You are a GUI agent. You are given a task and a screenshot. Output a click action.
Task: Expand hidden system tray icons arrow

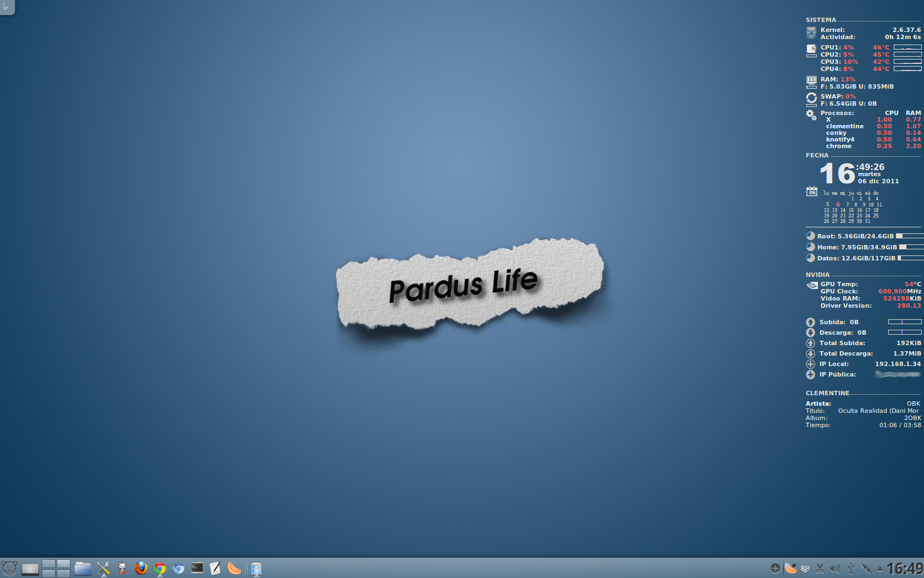(879, 569)
